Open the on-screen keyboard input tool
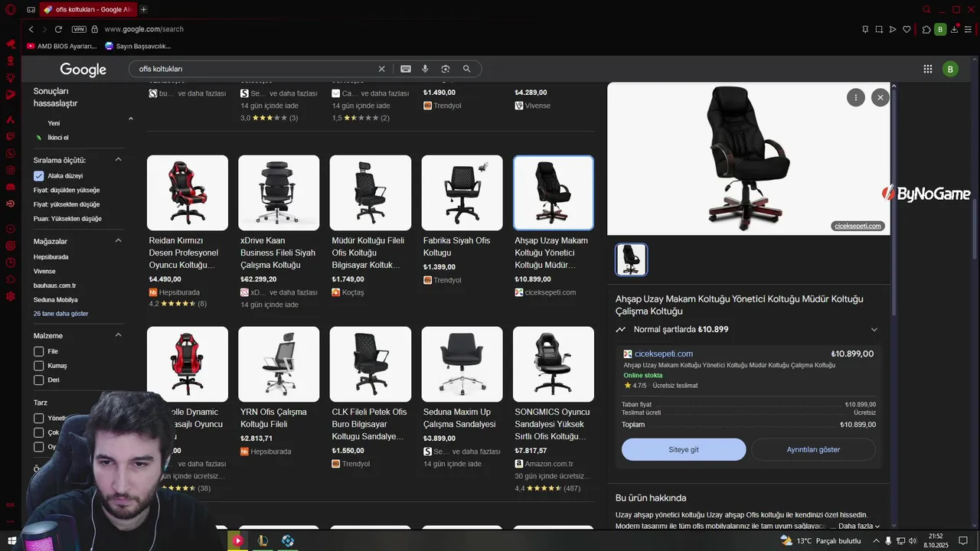 coord(406,69)
